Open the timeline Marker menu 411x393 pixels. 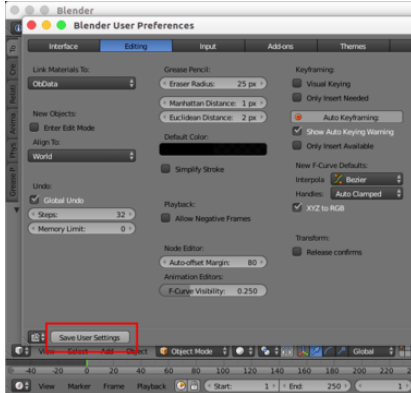[79, 386]
